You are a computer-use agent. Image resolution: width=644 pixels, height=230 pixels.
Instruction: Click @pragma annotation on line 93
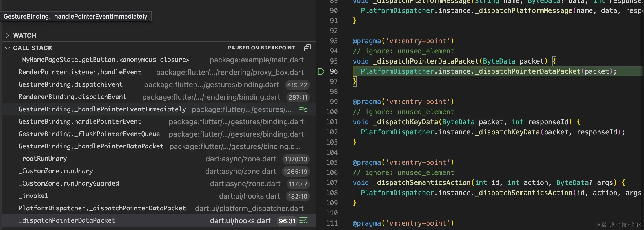coord(367,41)
